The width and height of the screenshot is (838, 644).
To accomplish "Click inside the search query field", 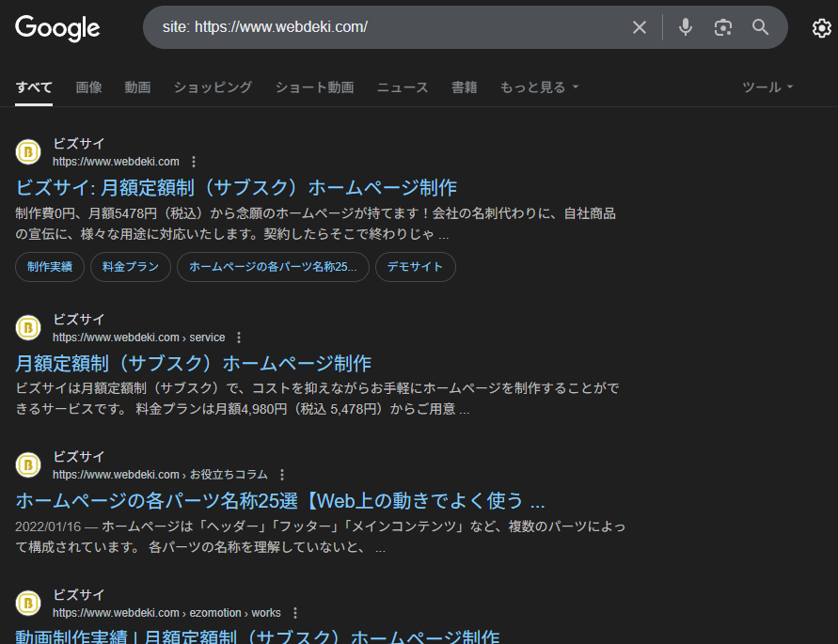I will [x=390, y=27].
